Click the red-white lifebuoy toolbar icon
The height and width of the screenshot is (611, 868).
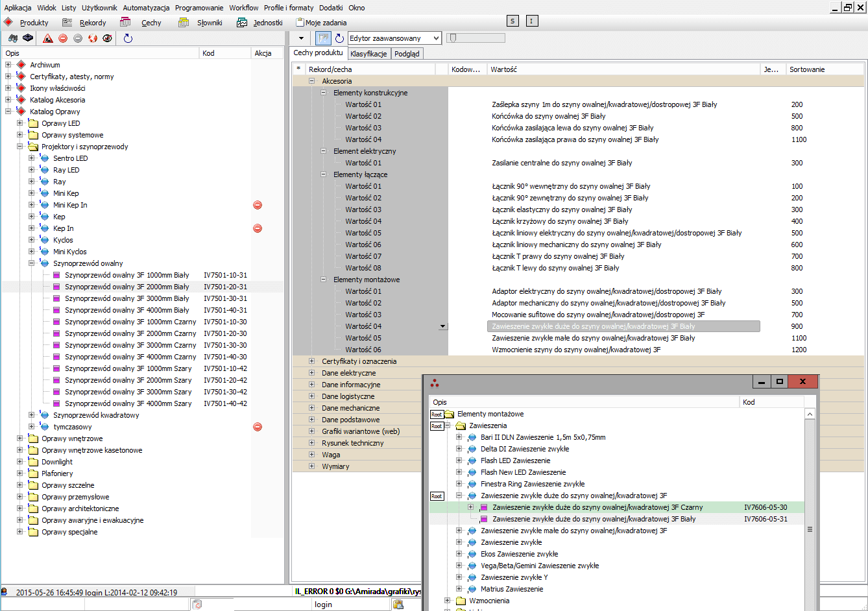[93, 38]
